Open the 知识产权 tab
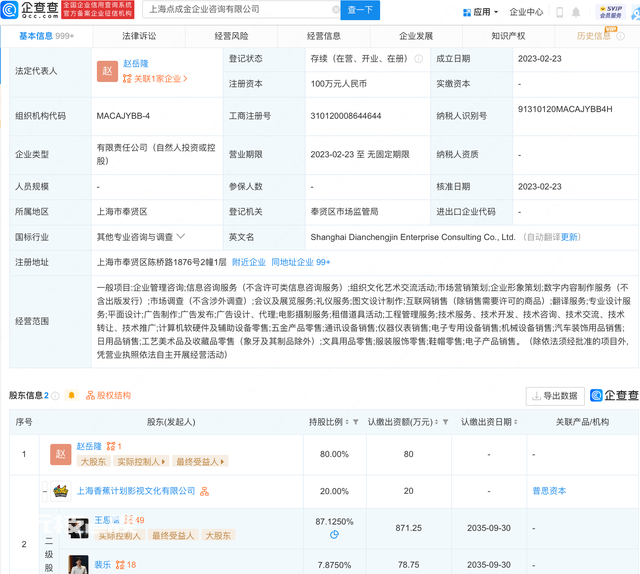This screenshot has width=640, height=574. coord(509,36)
